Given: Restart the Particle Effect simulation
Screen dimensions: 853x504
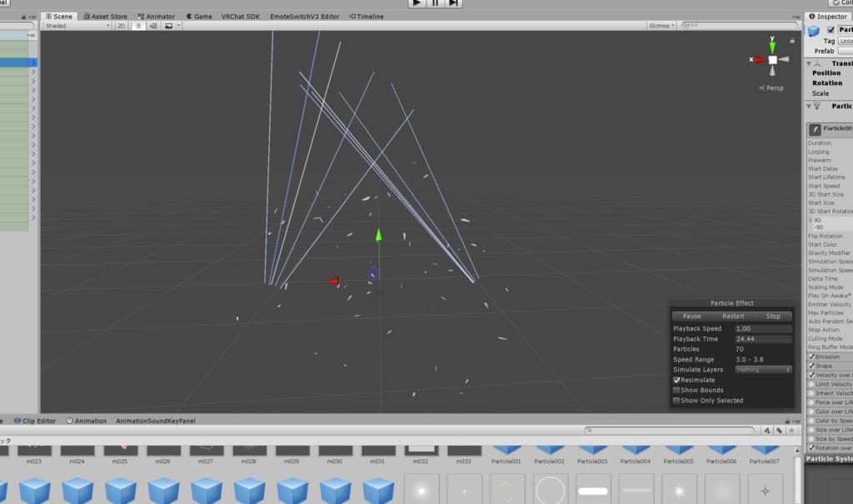Looking at the screenshot, I should [x=733, y=316].
